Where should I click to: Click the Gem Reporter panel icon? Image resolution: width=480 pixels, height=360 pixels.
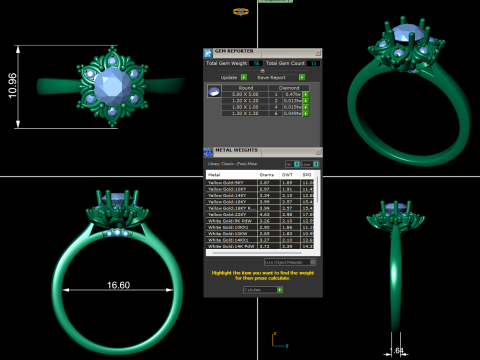click(x=208, y=53)
